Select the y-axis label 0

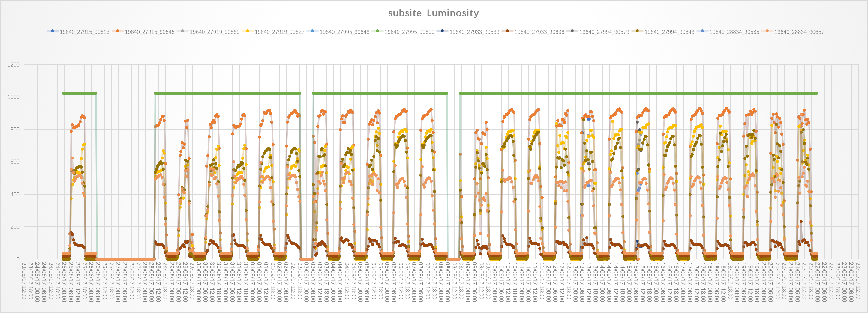coord(18,259)
